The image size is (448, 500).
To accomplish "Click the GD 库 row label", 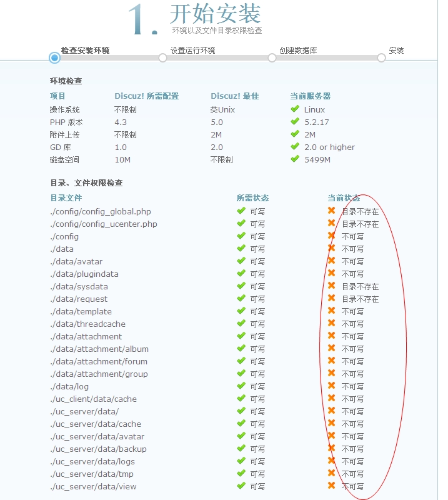I will pyautogui.click(x=60, y=147).
